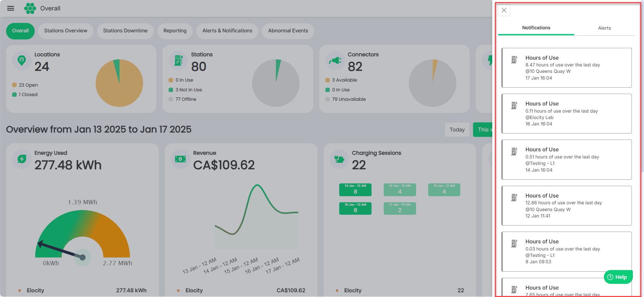Image resolution: width=644 pixels, height=297 pixels.
Task: Open the 12.86 hours of use notification
Action: click(x=566, y=206)
